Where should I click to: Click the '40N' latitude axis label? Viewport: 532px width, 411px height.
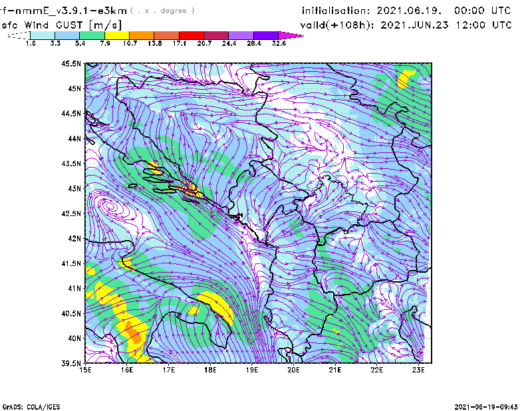point(74,338)
